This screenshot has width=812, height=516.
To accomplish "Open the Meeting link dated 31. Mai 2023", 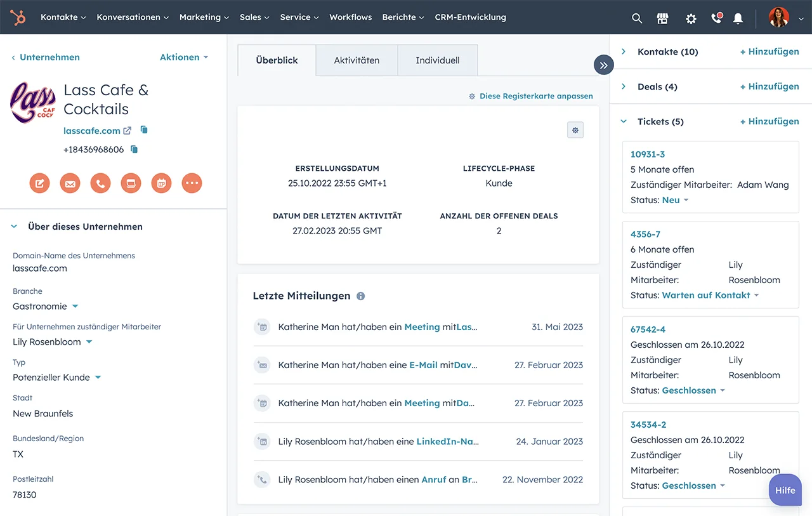I will click(x=422, y=327).
